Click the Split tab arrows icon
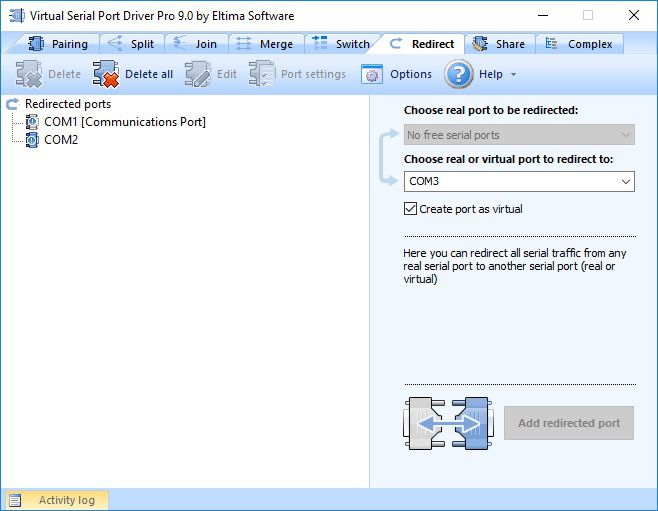The width and height of the screenshot is (658, 511). click(115, 44)
